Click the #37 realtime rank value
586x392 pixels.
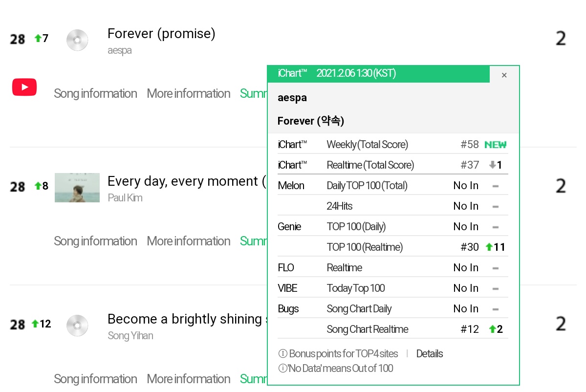tap(469, 165)
